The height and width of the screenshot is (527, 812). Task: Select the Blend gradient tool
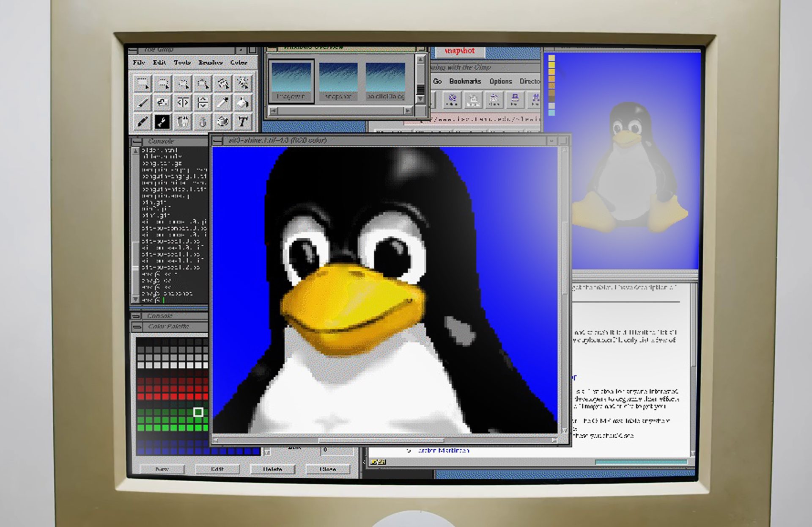pos(223,122)
